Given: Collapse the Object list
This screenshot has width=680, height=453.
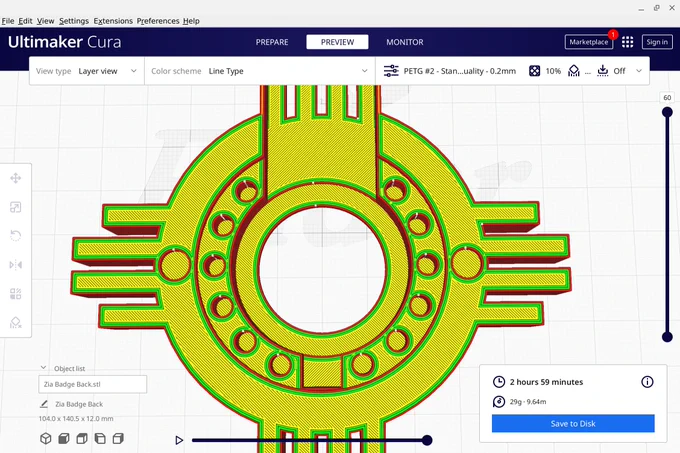Looking at the screenshot, I should pyautogui.click(x=43, y=368).
